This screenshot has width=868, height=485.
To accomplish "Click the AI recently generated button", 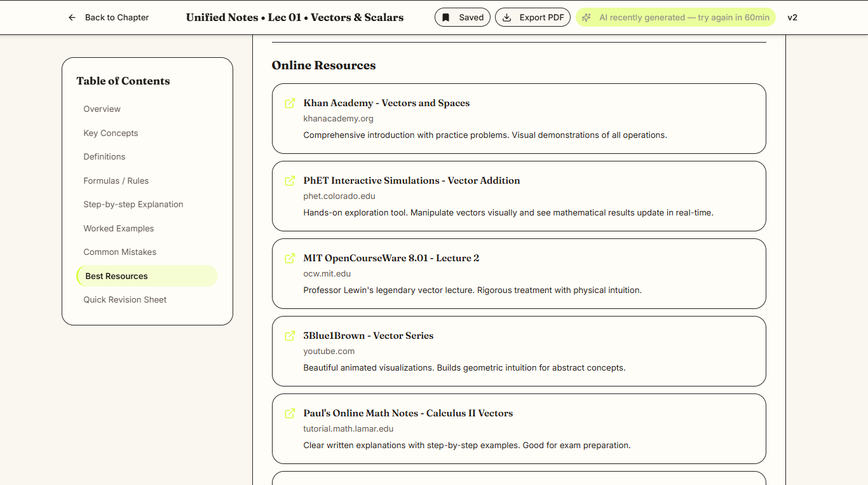I will click(675, 18).
